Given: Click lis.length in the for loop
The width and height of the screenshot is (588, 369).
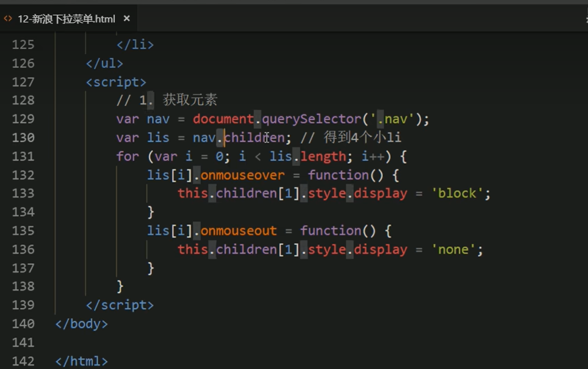Looking at the screenshot, I should 308,156.
